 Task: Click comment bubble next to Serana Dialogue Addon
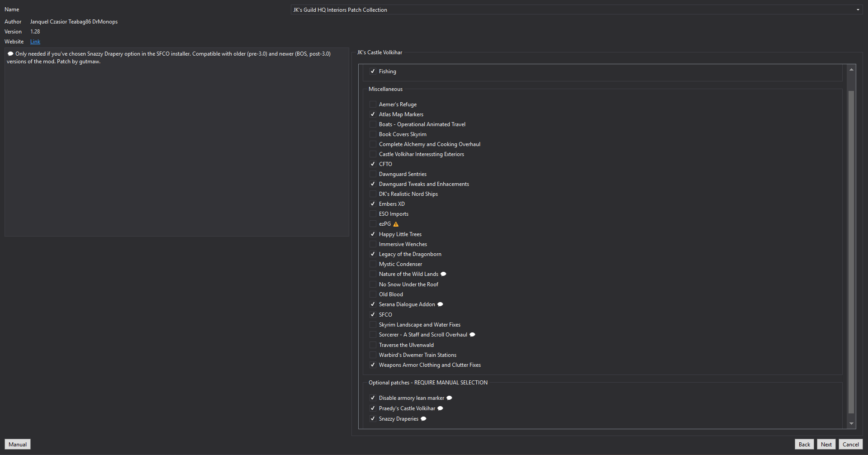point(440,304)
